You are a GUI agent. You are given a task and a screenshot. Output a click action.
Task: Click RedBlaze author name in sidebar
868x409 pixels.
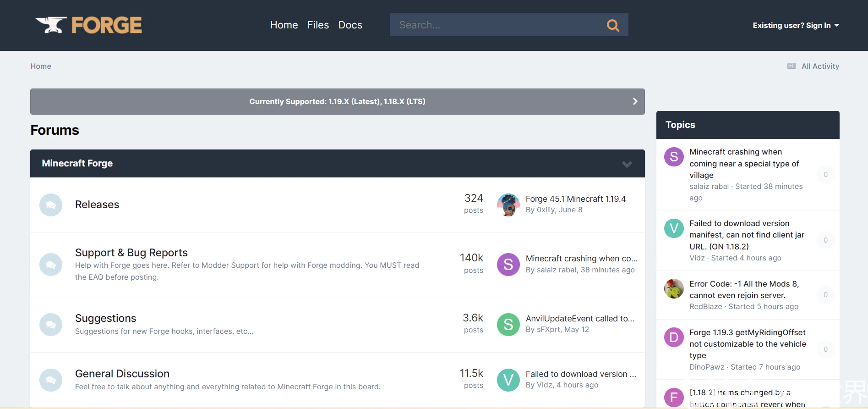(706, 307)
